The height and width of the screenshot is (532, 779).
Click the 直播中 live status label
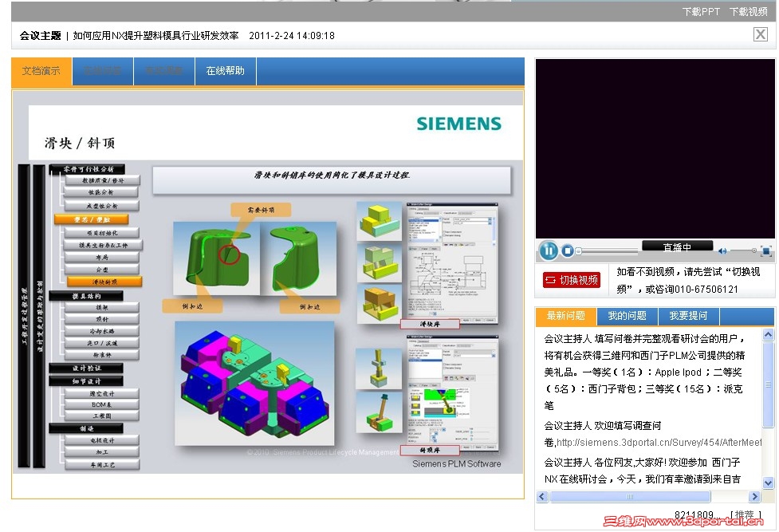pyautogui.click(x=677, y=246)
